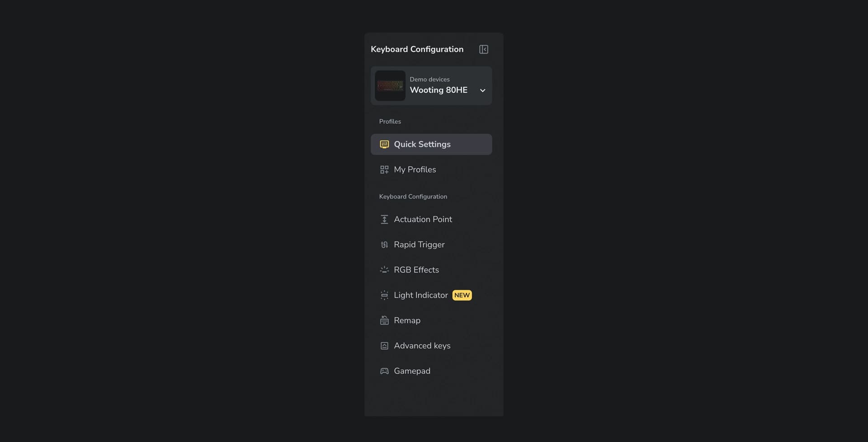Click the My Profiles grid icon

point(384,170)
